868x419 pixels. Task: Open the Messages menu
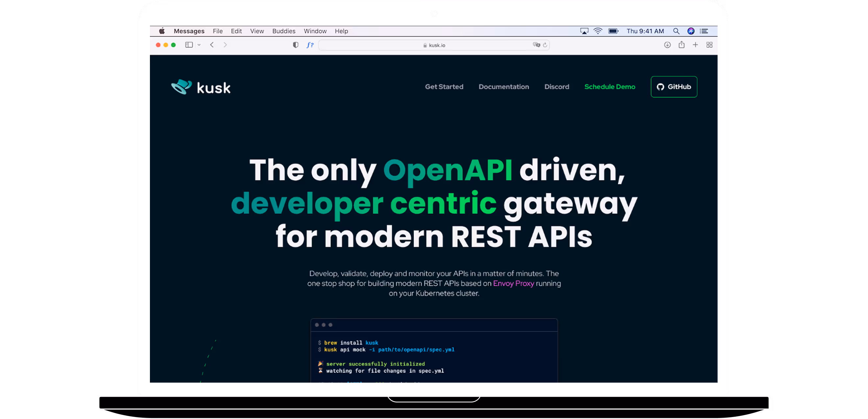tap(189, 31)
